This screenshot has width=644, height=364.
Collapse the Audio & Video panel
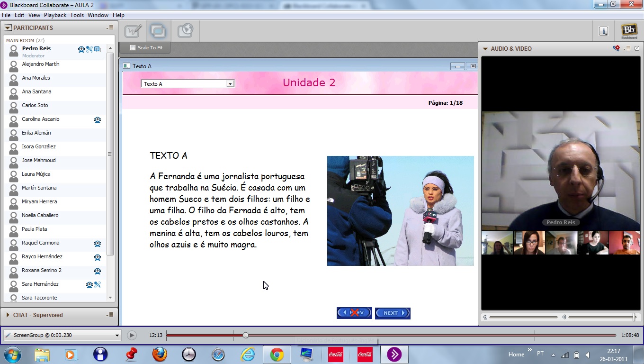tap(485, 48)
